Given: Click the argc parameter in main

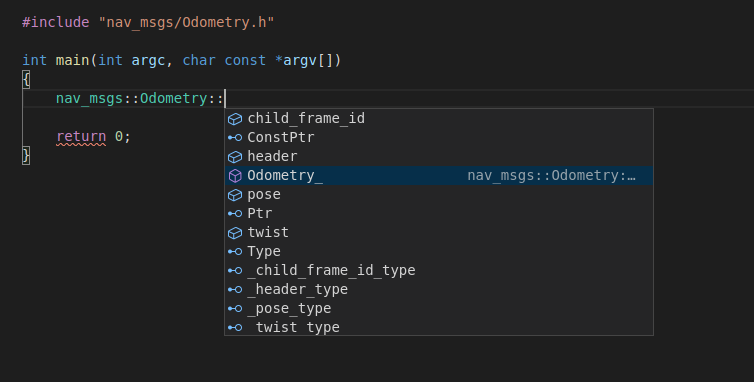Looking at the screenshot, I should 148,61.
